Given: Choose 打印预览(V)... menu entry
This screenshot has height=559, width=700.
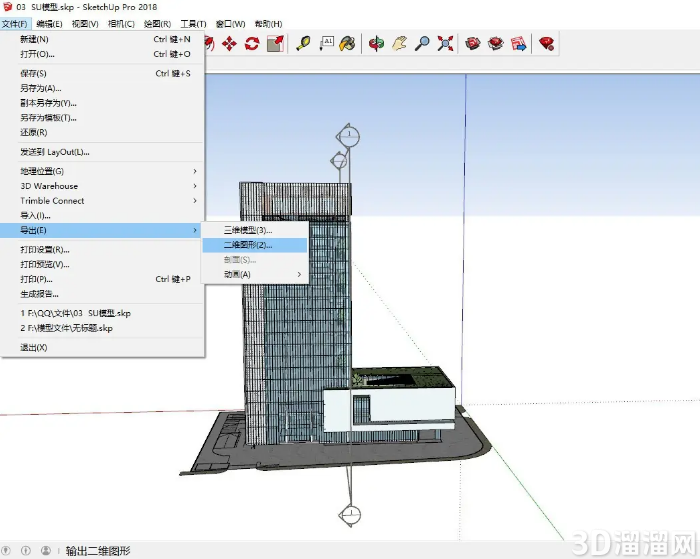Looking at the screenshot, I should (102, 264).
